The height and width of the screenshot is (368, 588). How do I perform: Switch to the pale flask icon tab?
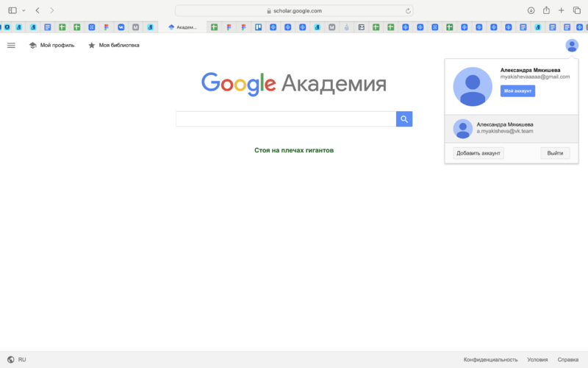click(346, 27)
